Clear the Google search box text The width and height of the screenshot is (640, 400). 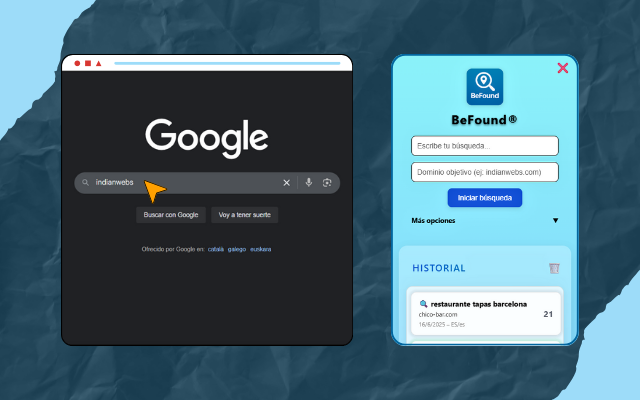click(287, 183)
